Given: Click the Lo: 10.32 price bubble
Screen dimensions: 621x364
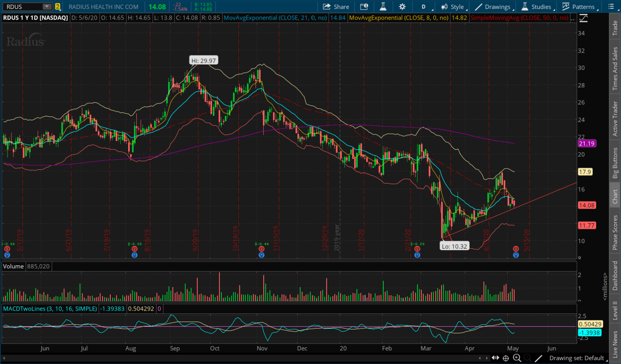Looking at the screenshot, I should [454, 246].
